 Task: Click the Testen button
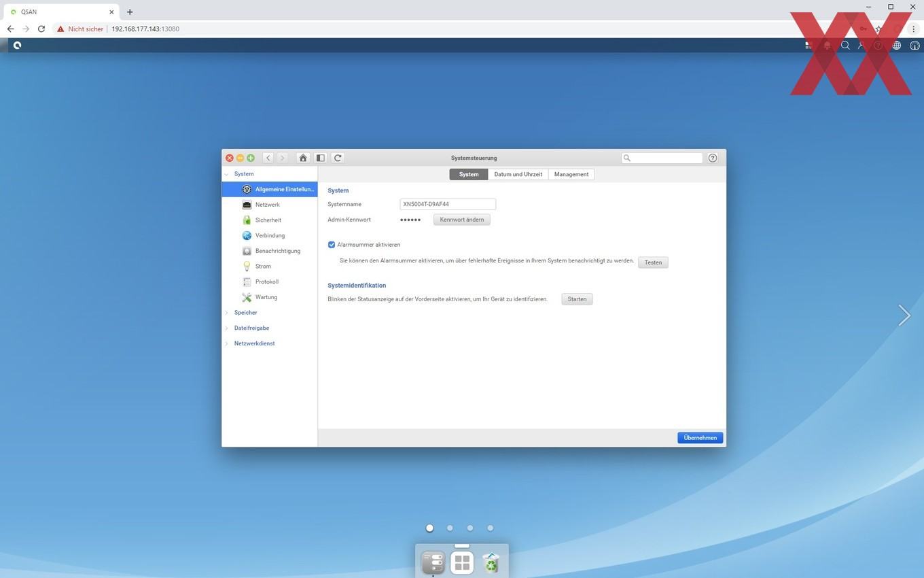tap(653, 262)
